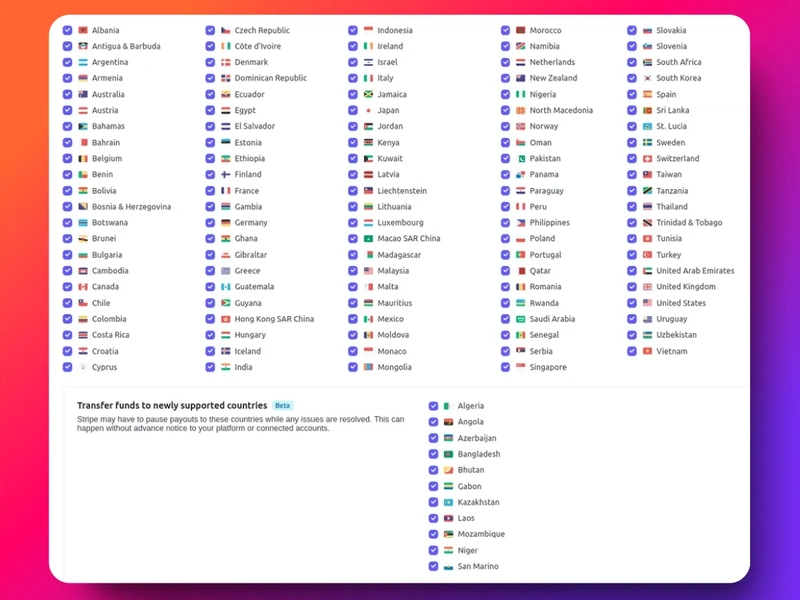Toggle the Brunei checkbox
The width and height of the screenshot is (800, 600).
pos(67,238)
